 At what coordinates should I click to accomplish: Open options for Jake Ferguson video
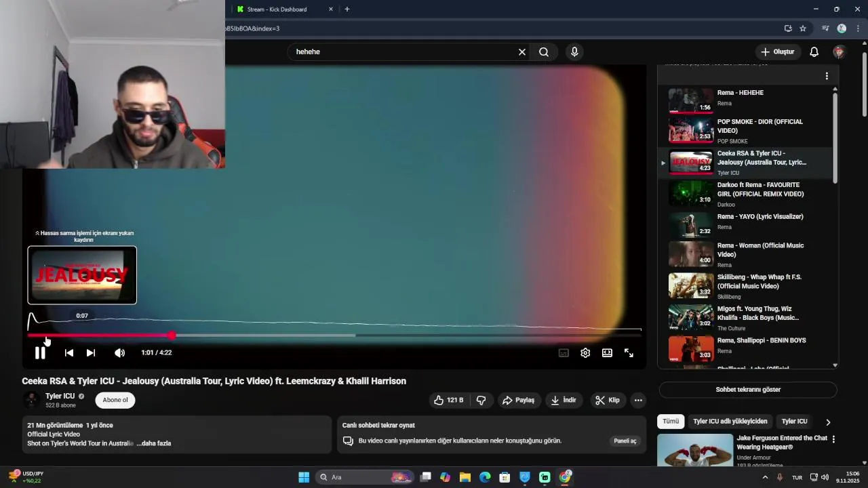(833, 439)
